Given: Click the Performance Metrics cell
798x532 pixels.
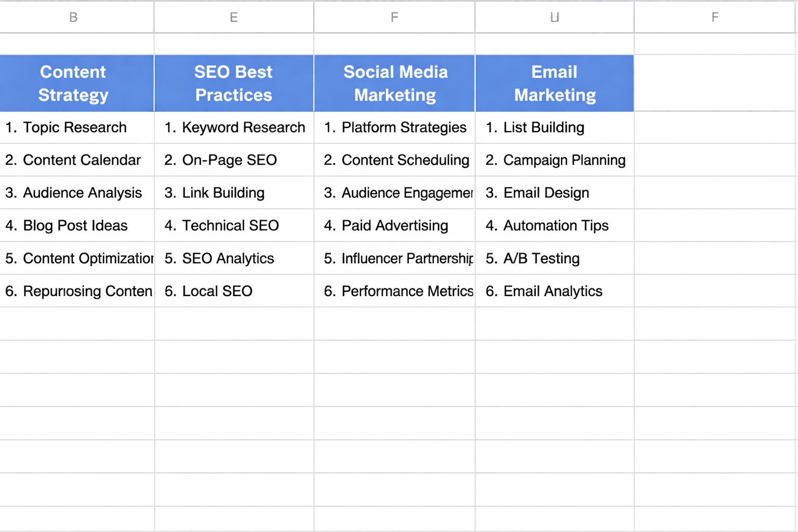Looking at the screenshot, I should (x=394, y=291).
